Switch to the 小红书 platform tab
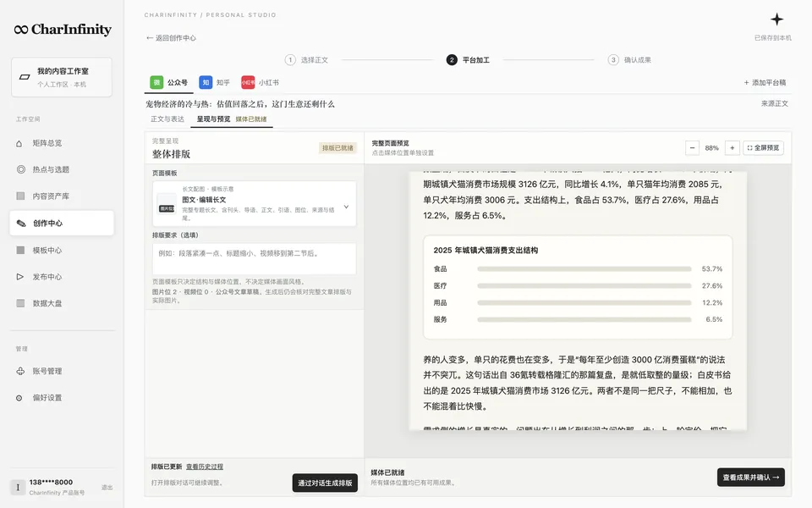 coord(260,82)
